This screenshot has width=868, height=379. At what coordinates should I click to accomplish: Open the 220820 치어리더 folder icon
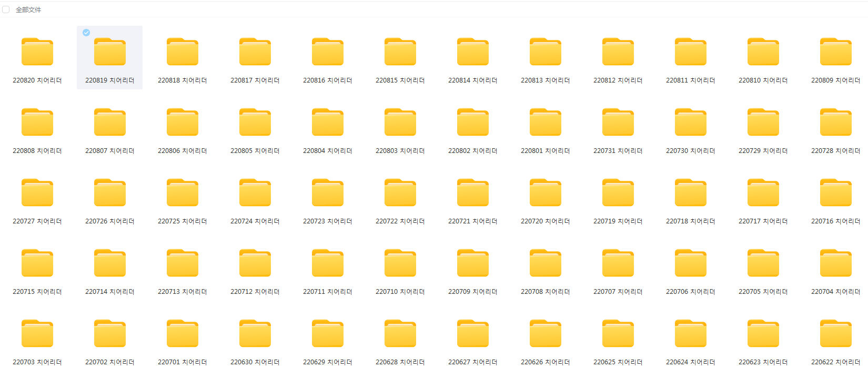pyautogui.click(x=37, y=52)
